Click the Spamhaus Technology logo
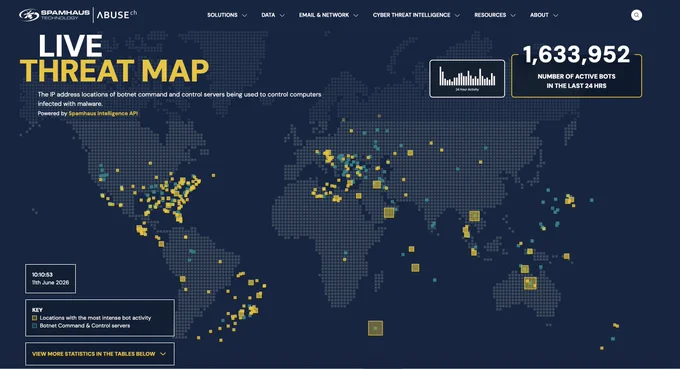 [54, 15]
